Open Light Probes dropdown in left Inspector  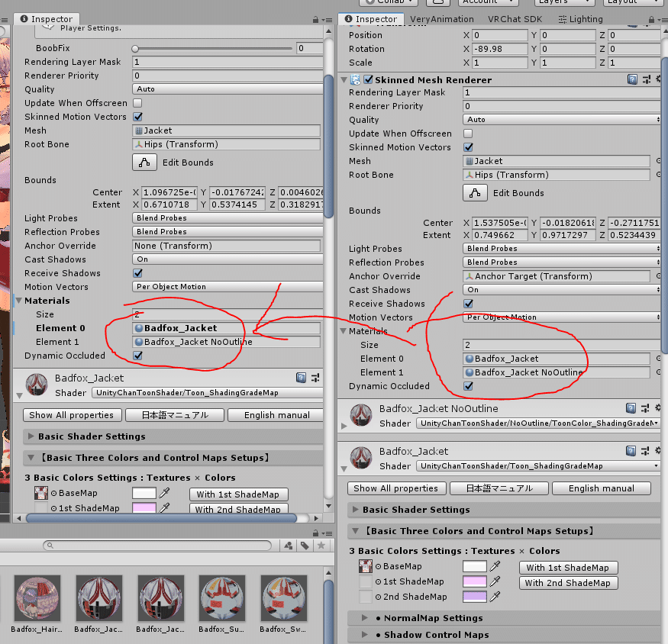point(228,217)
